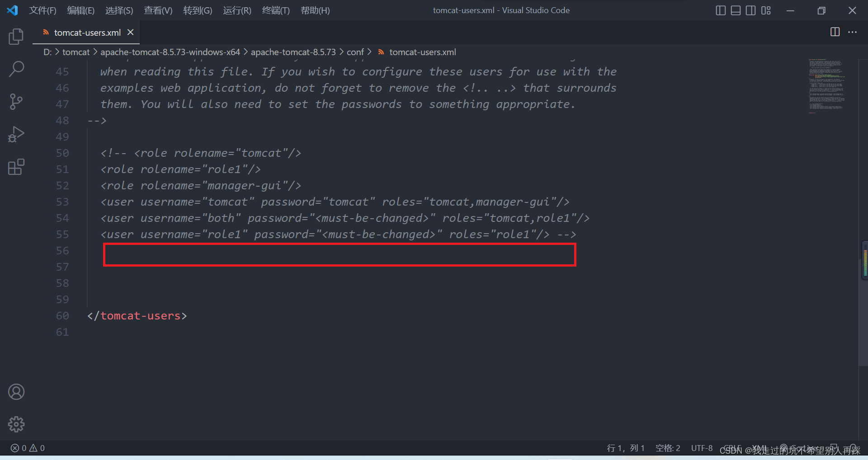868x460 pixels.
Task: Open editor More Actions ellipsis menu
Action: click(853, 32)
